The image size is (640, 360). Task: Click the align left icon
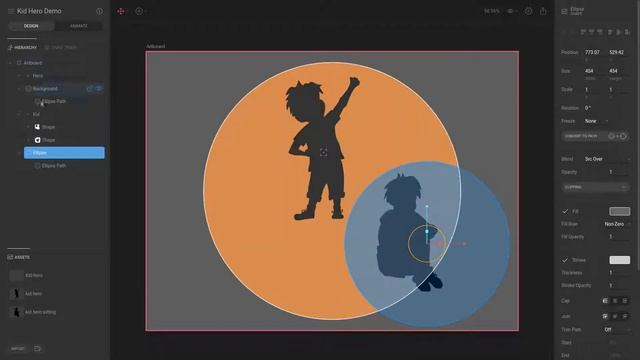[x=583, y=32]
